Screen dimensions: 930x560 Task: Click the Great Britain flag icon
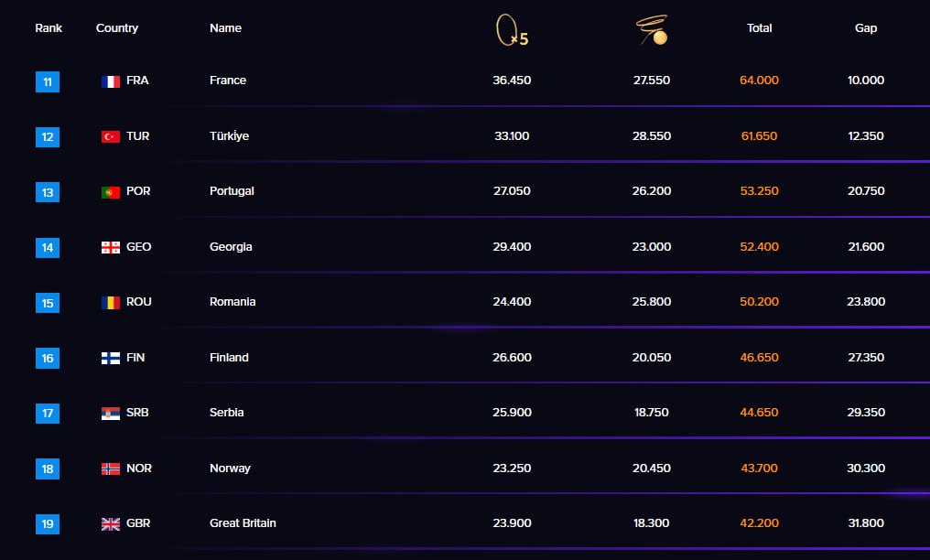111,523
